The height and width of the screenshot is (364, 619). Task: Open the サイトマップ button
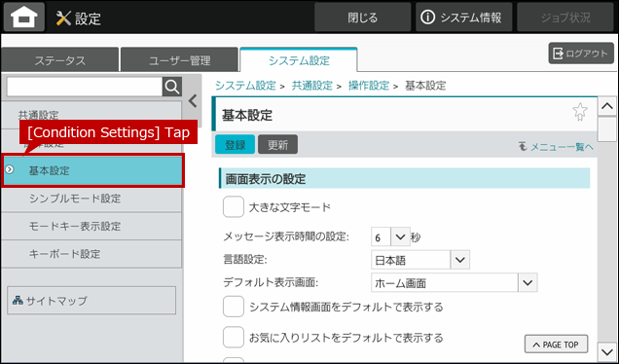coord(91,301)
